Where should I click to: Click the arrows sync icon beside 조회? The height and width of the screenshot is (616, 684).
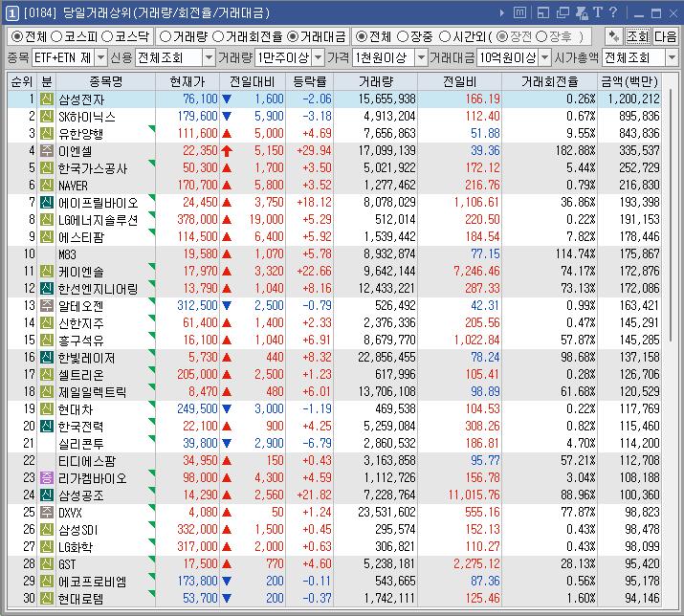[x=614, y=36]
